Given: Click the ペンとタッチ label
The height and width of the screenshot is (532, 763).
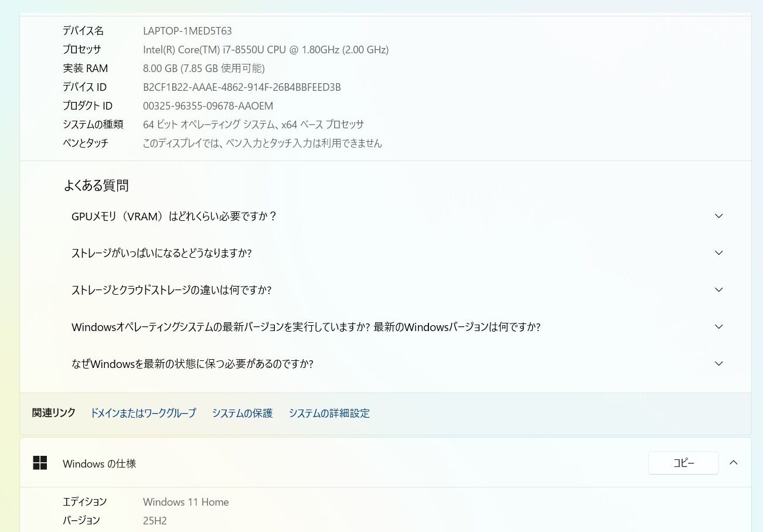Looking at the screenshot, I should 86,144.
